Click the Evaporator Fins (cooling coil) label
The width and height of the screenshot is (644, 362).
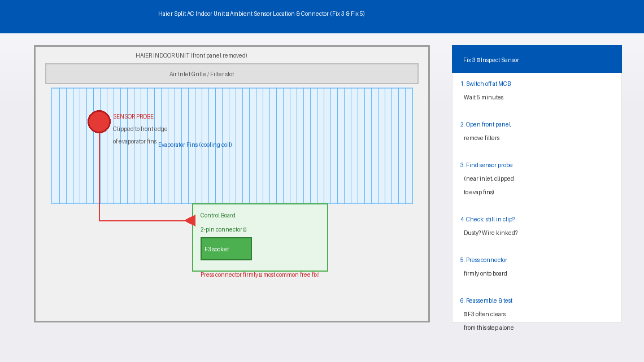pos(195,145)
